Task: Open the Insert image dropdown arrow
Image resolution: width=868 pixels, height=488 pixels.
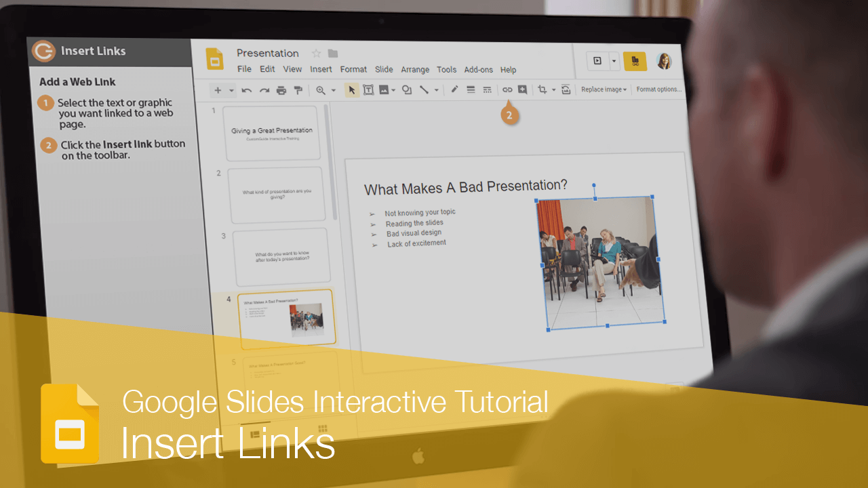Action: [x=393, y=89]
